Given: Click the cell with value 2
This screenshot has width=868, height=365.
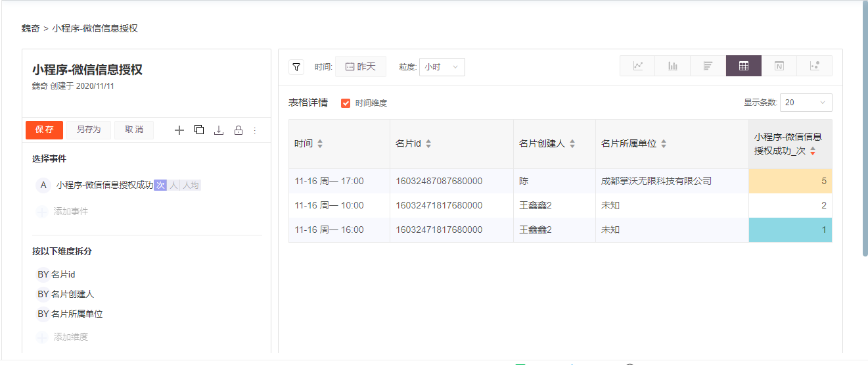Looking at the screenshot, I should (x=790, y=205).
